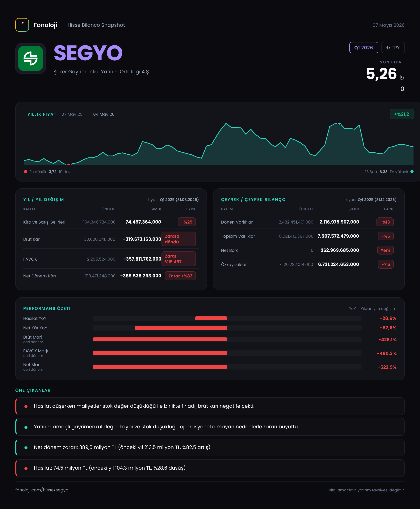Click the 6.731.224.653.000 Özkaynaklar value
Screen dimensions: 420x509
coord(338,264)
